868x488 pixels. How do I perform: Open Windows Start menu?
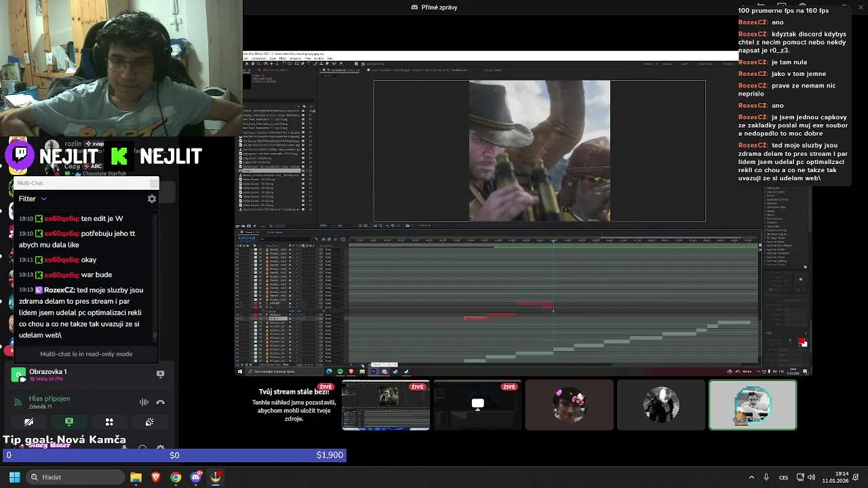[x=14, y=477]
